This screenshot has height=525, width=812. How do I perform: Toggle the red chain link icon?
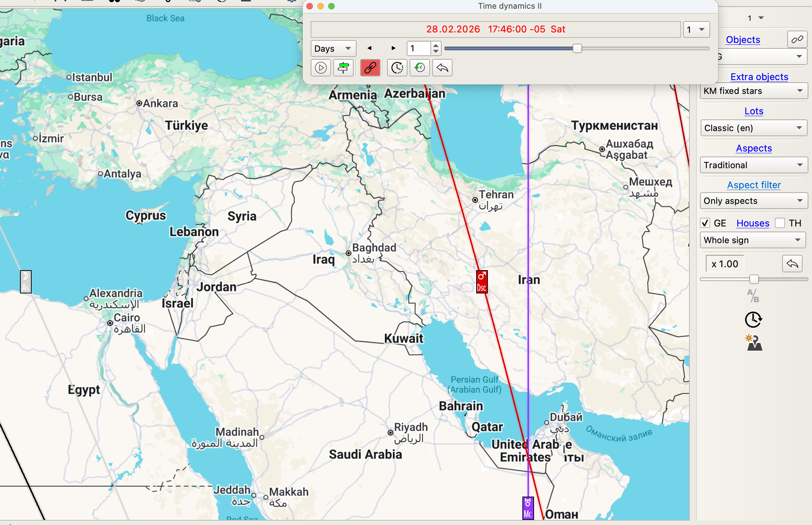[x=370, y=68]
